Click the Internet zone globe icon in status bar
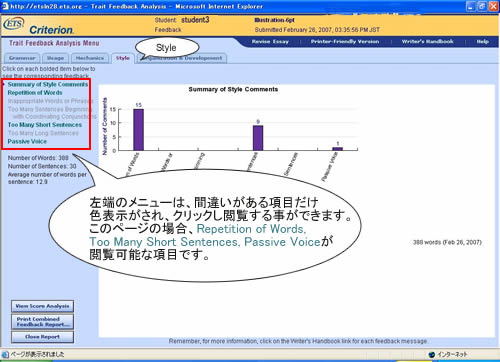 (432, 354)
